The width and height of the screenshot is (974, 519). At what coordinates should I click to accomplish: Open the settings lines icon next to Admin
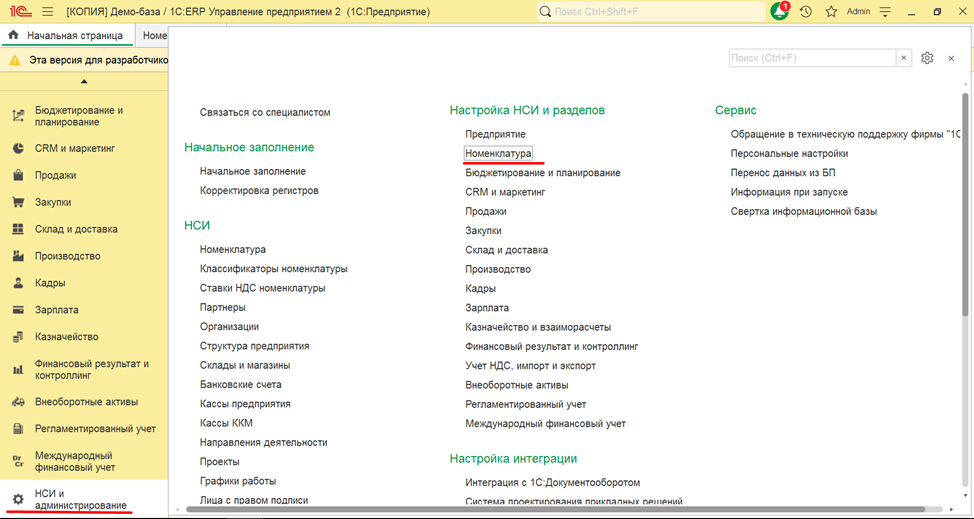(x=886, y=12)
